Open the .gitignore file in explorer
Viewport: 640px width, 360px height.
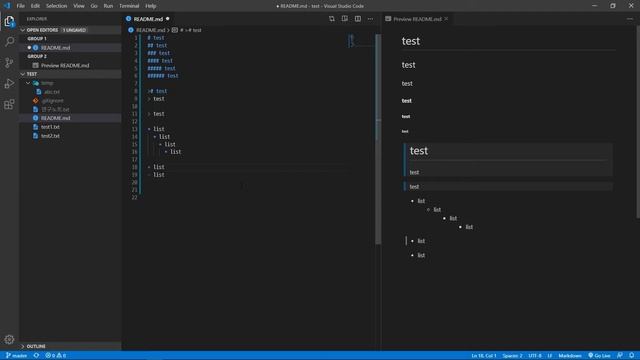tap(70, 100)
